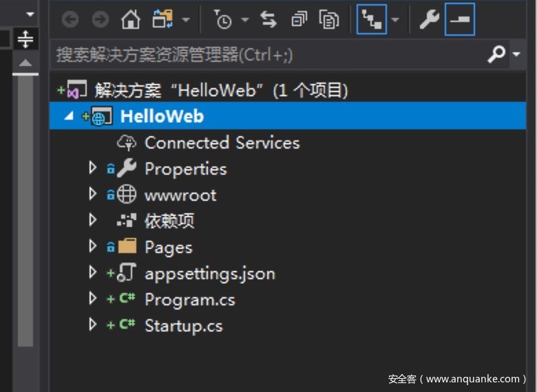Toggle the view class diagram button
This screenshot has width=537, height=392.
[x=372, y=20]
